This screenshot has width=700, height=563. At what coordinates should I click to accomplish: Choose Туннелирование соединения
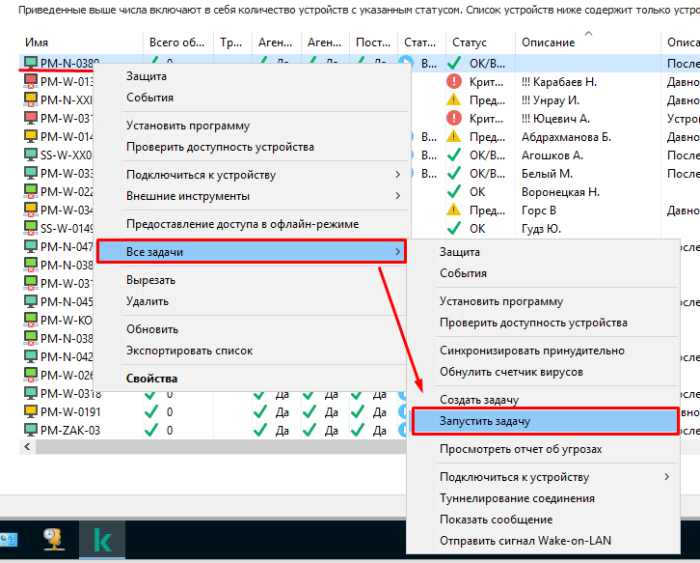517,498
